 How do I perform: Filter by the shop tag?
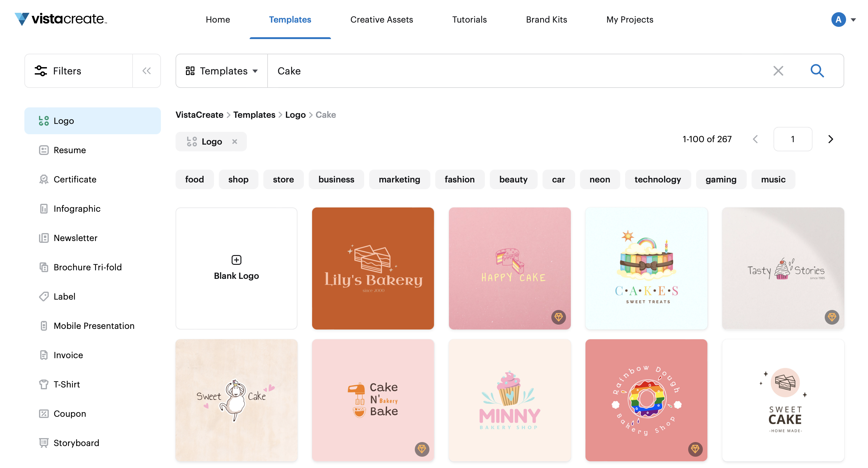point(238,179)
